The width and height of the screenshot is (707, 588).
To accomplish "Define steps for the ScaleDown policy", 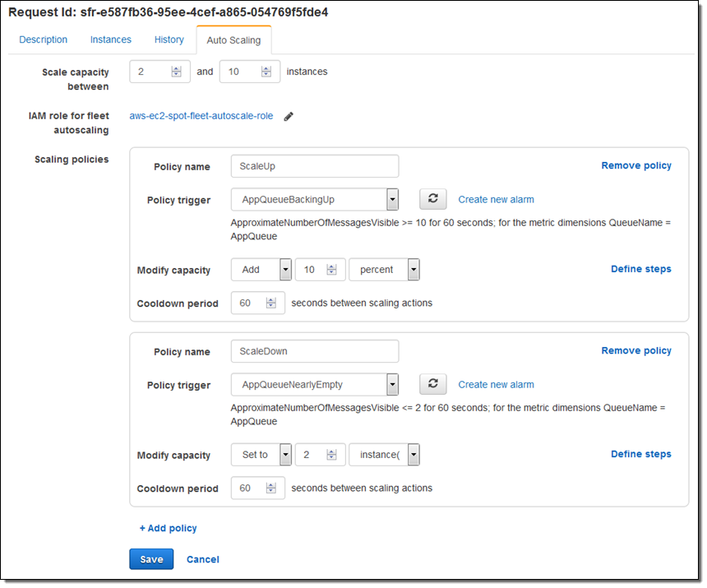I will (x=640, y=454).
